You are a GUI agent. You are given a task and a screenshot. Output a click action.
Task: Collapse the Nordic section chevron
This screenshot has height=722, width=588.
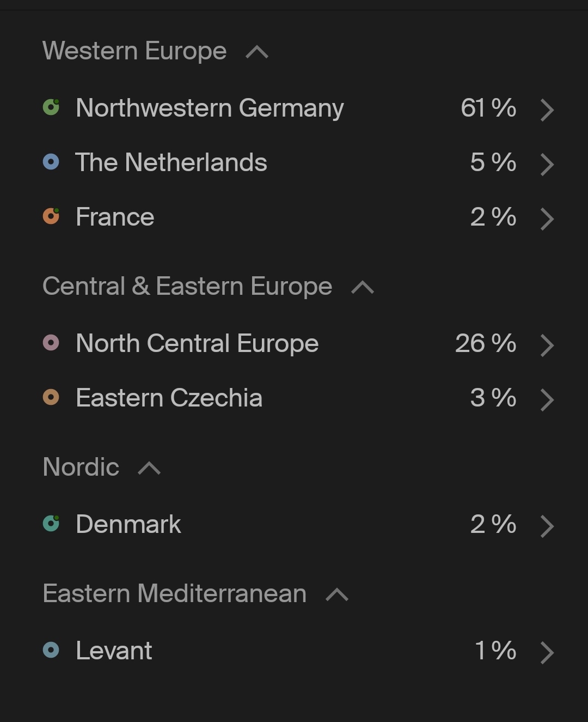149,469
